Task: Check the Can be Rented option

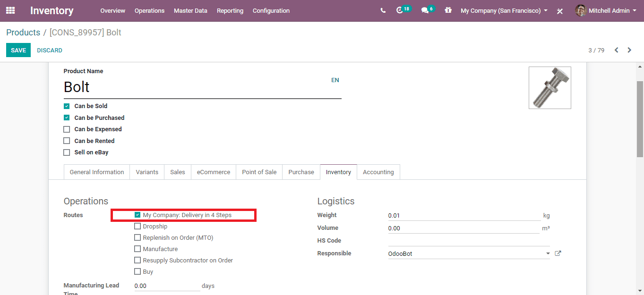Action: [67, 141]
